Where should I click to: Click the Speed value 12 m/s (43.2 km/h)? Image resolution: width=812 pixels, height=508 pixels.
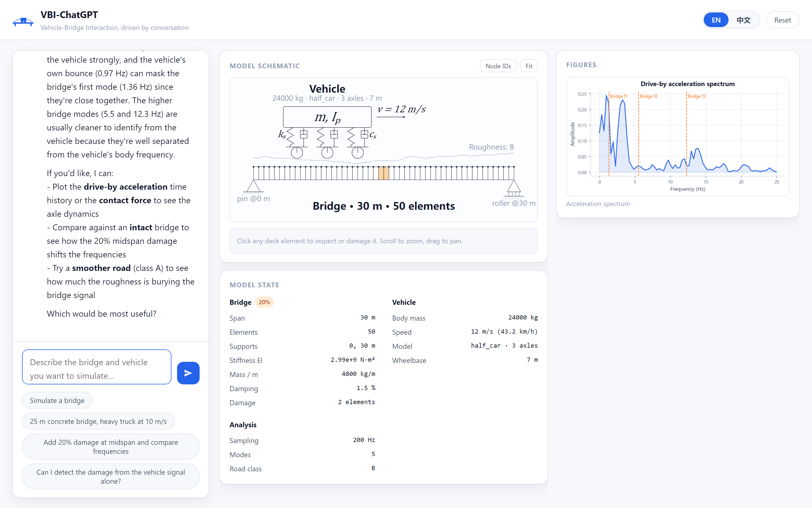tap(504, 331)
